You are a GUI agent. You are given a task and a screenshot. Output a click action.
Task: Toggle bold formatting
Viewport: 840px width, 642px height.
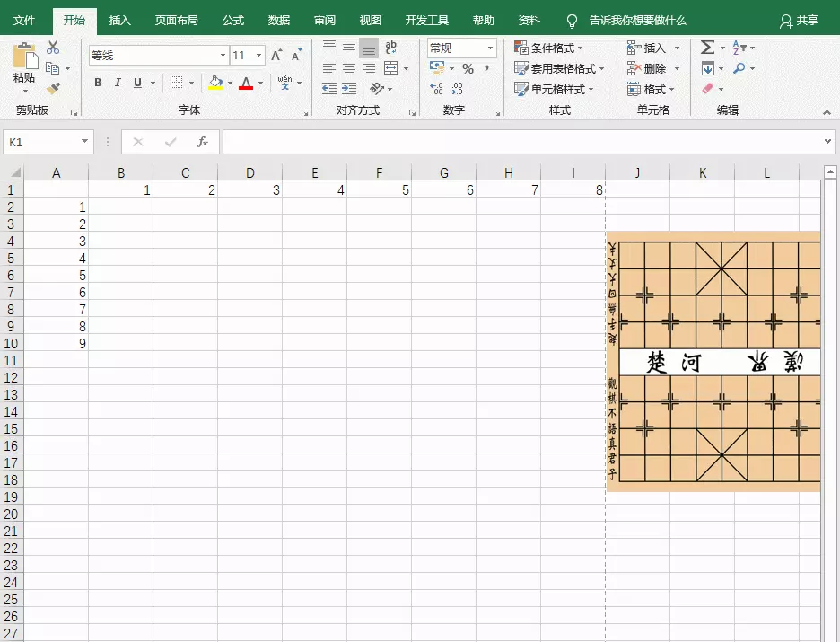tap(97, 82)
